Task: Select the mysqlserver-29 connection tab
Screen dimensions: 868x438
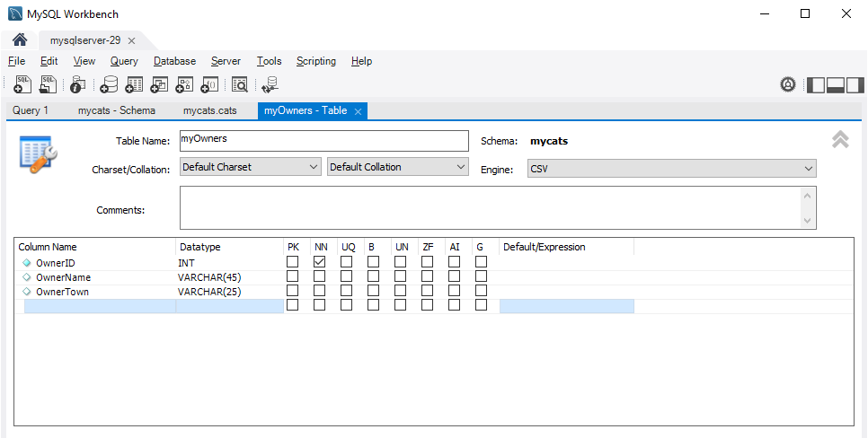Action: (85, 40)
